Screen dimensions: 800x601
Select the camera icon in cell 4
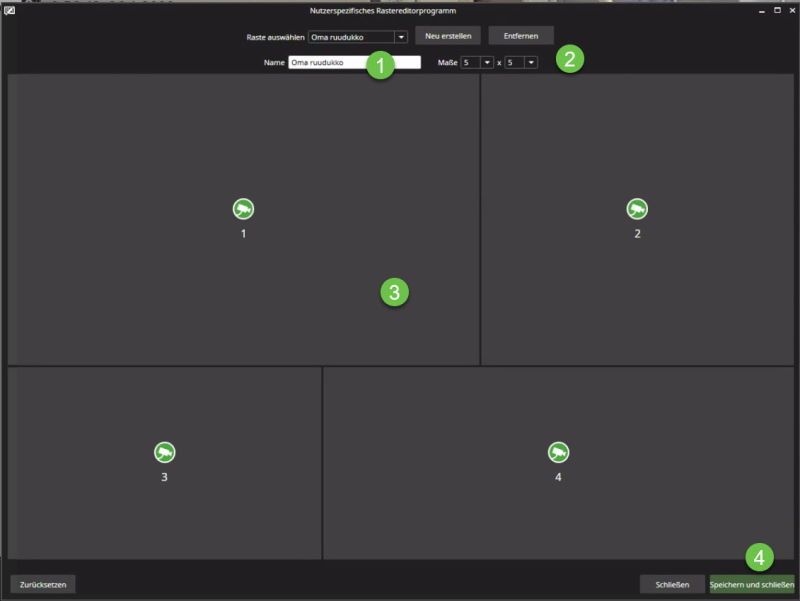(x=558, y=452)
